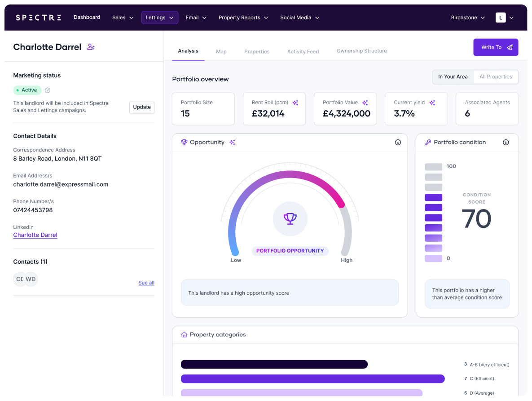
Task: Open the info tooltip on Portfolio condition
Action: click(x=506, y=142)
